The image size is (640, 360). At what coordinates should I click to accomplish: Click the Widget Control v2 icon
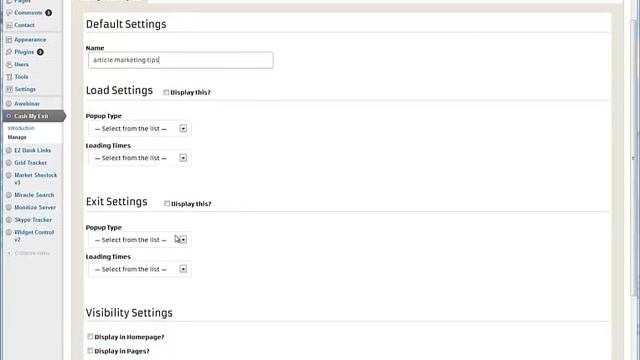pos(9,232)
